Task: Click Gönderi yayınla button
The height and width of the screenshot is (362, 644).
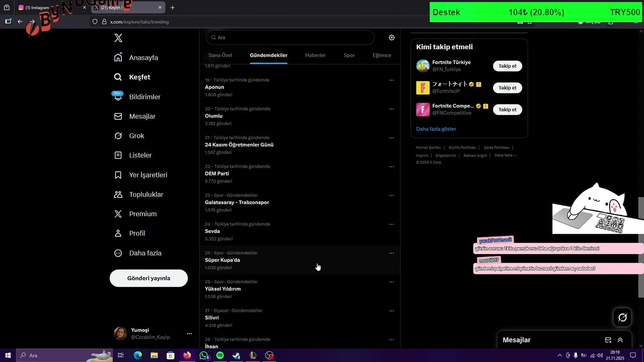Action: click(149, 278)
